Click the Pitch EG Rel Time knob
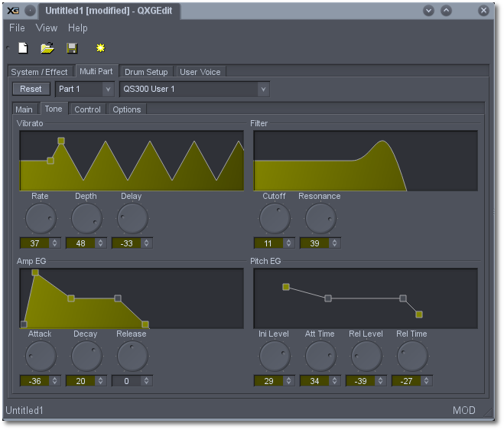This screenshot has width=504, height=430. coord(412,357)
